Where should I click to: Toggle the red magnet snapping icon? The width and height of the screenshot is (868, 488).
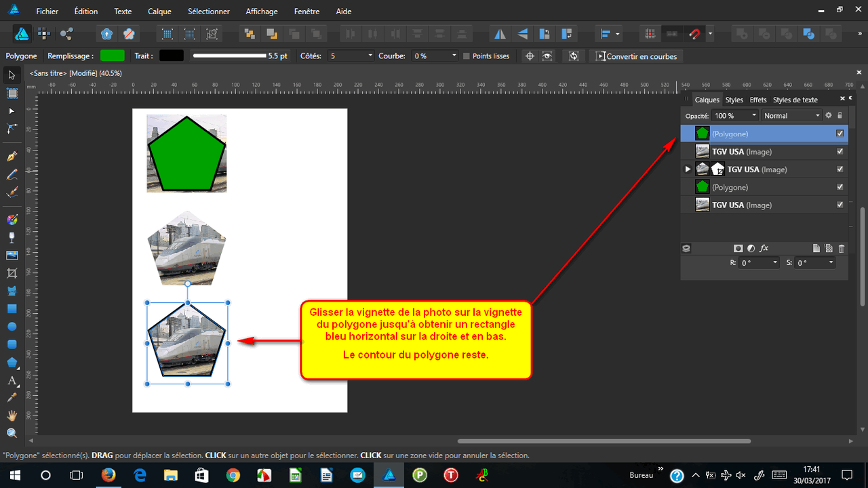tap(694, 34)
